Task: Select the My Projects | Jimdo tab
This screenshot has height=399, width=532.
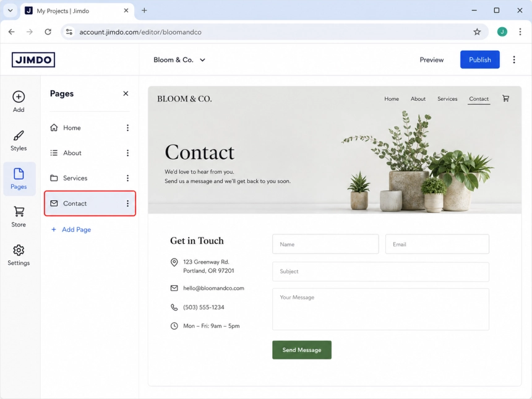Action: click(x=77, y=11)
